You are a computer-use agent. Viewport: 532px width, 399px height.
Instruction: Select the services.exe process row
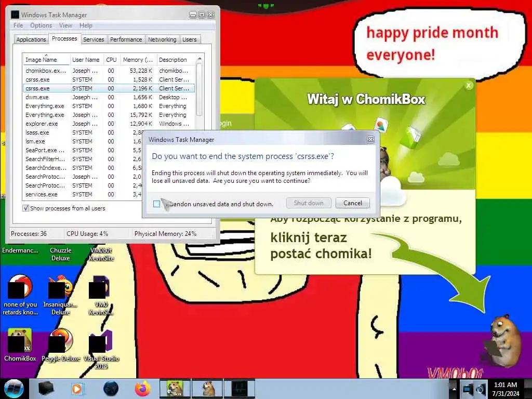83,194
